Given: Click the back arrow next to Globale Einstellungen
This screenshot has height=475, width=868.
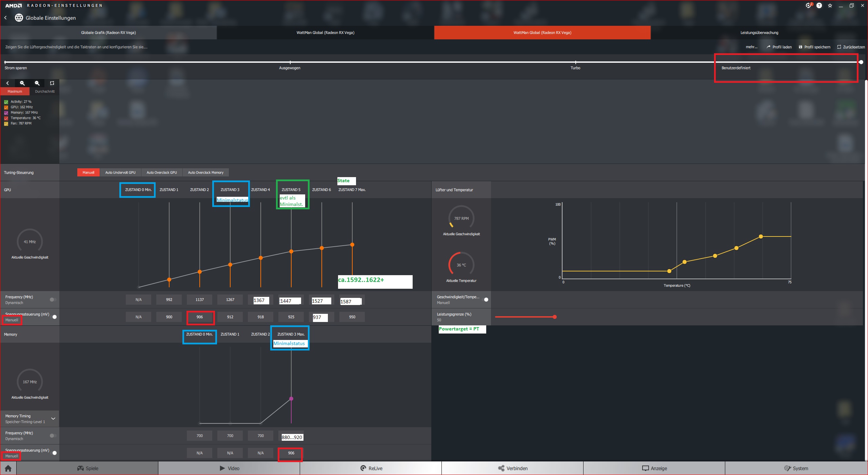Looking at the screenshot, I should point(5,18).
